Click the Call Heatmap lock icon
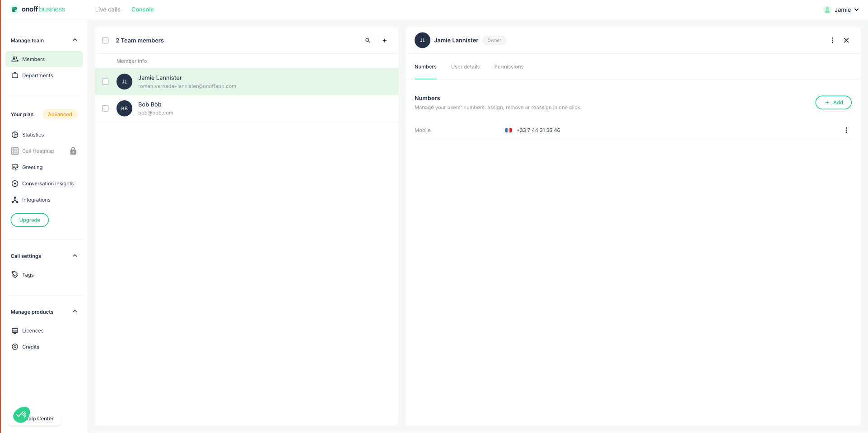868x433 pixels. (73, 151)
